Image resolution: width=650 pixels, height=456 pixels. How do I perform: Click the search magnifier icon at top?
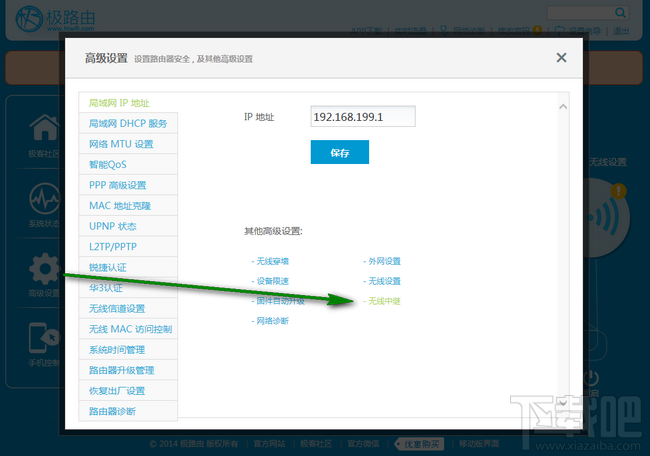[620, 13]
